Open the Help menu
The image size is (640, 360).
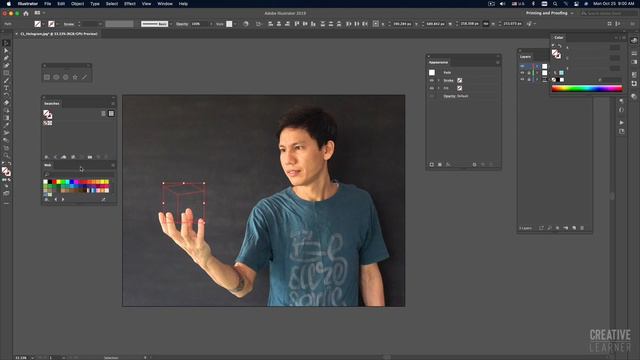pos(183,4)
